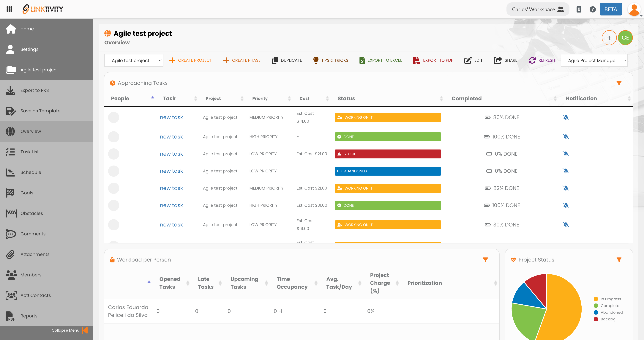Open Obstacles in sidebar
The height and width of the screenshot is (359, 644).
pos(47,213)
